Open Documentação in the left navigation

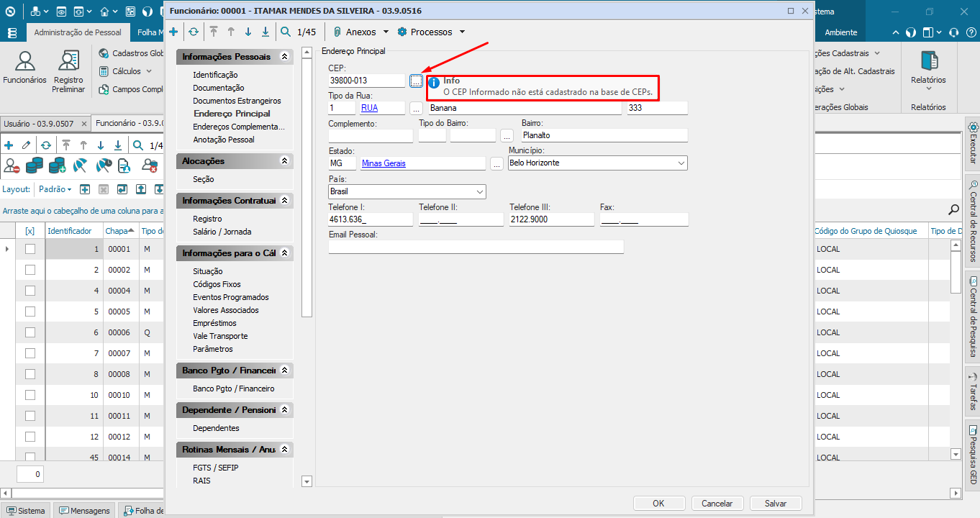pyautogui.click(x=219, y=88)
